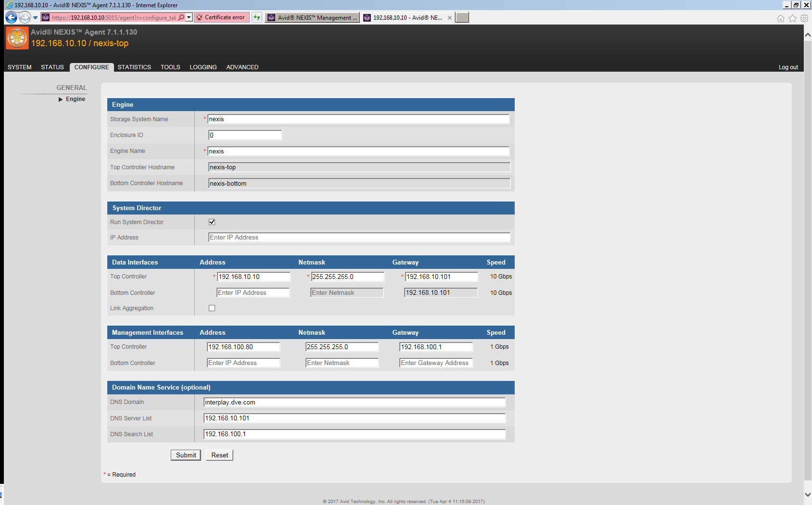Click the Storage System Name field

click(x=358, y=119)
